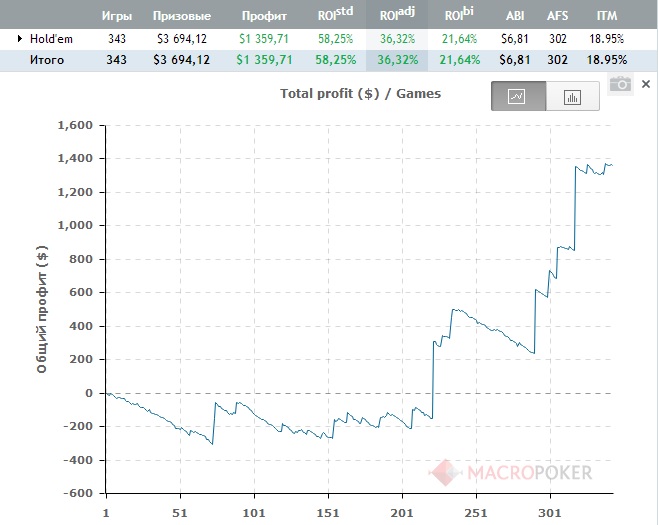Click the 1,400 y-axis tick label
The width and height of the screenshot is (658, 525).
(x=75, y=158)
